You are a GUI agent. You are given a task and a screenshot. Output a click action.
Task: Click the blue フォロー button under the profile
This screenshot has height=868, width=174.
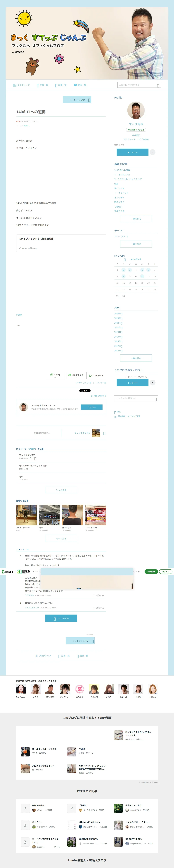[x=132, y=152]
